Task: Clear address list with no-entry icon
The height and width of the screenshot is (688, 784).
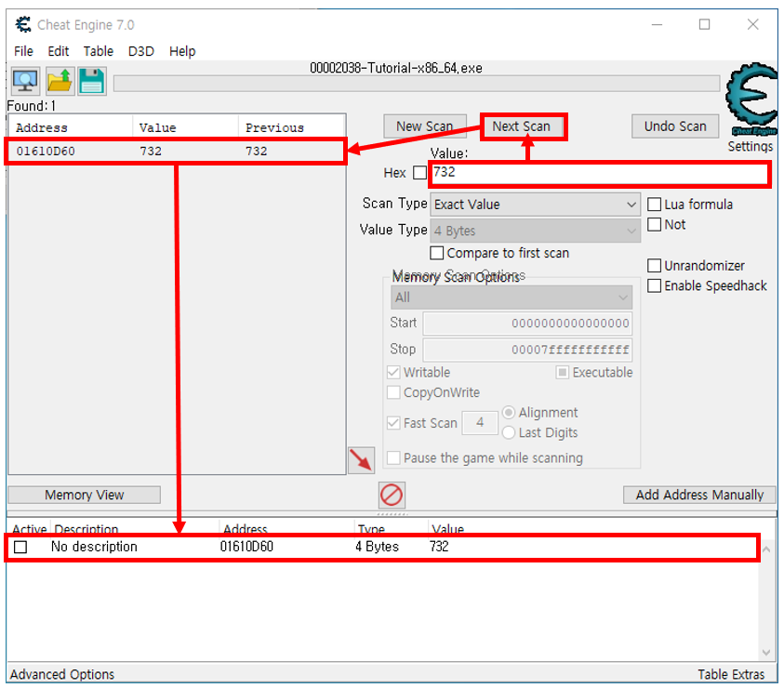Action: coord(391,495)
